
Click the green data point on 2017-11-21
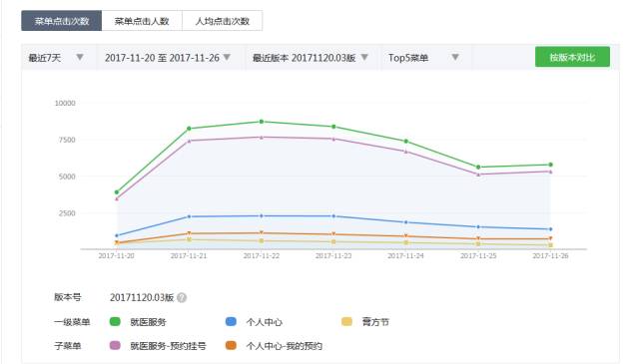point(189,129)
